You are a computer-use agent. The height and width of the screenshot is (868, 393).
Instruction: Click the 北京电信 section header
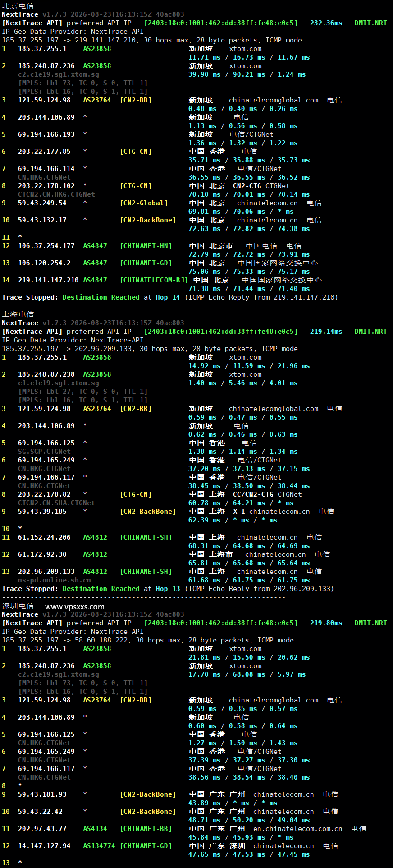point(18,6)
